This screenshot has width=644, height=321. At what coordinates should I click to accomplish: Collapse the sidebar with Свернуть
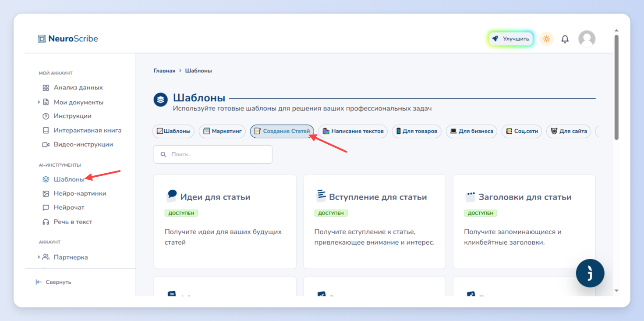point(53,282)
